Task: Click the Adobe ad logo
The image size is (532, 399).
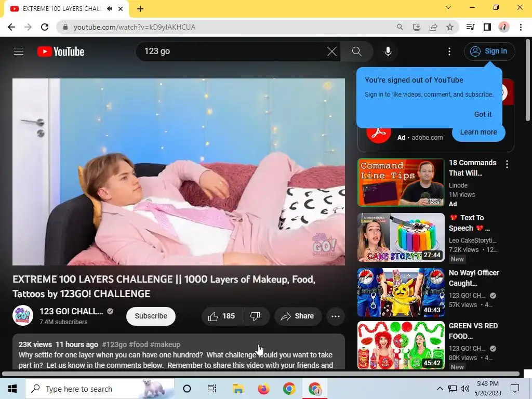Action: coord(378,132)
